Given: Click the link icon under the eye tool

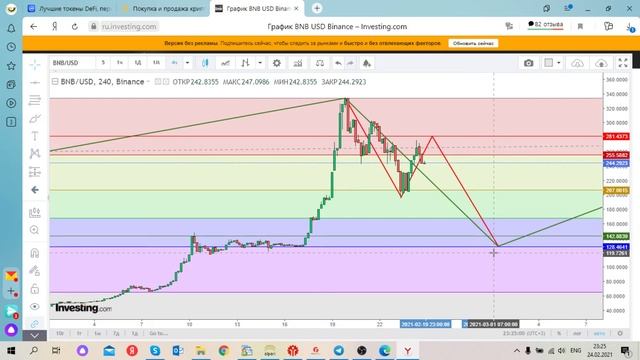Looking at the screenshot, I should 35,324.
